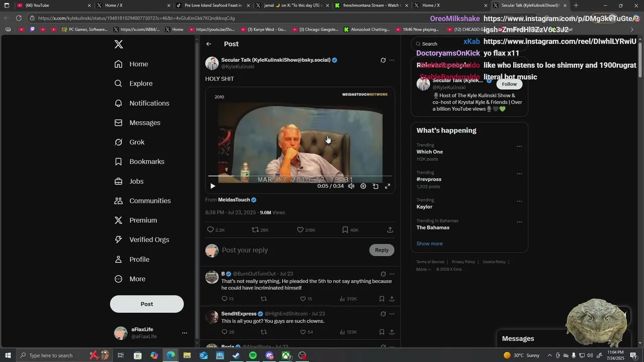Image resolution: width=644 pixels, height=362 pixels.
Task: Like the SendItExpress reply
Action: (306, 332)
